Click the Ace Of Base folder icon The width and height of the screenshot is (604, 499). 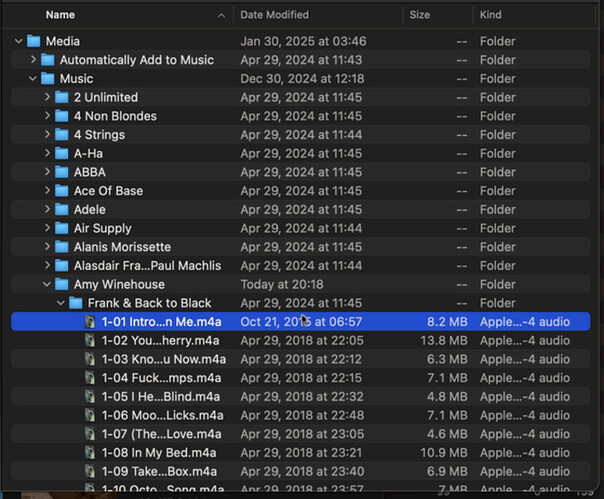[x=62, y=190]
